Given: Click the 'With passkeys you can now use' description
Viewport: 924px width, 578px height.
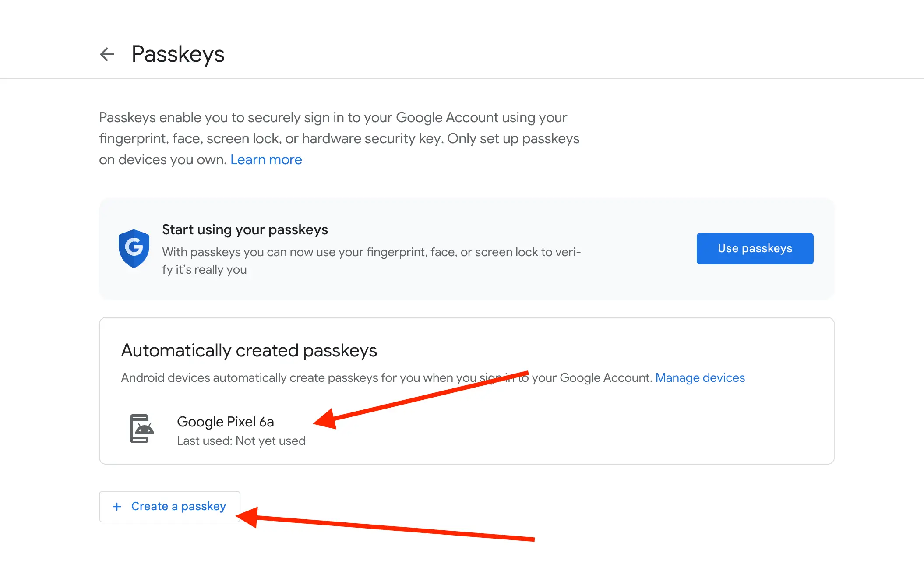Looking at the screenshot, I should point(371,261).
